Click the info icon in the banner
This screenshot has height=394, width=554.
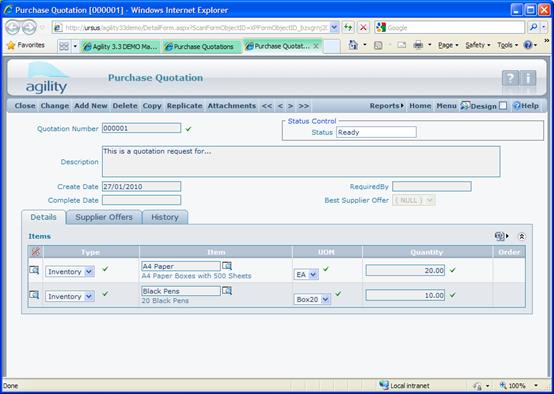528,78
